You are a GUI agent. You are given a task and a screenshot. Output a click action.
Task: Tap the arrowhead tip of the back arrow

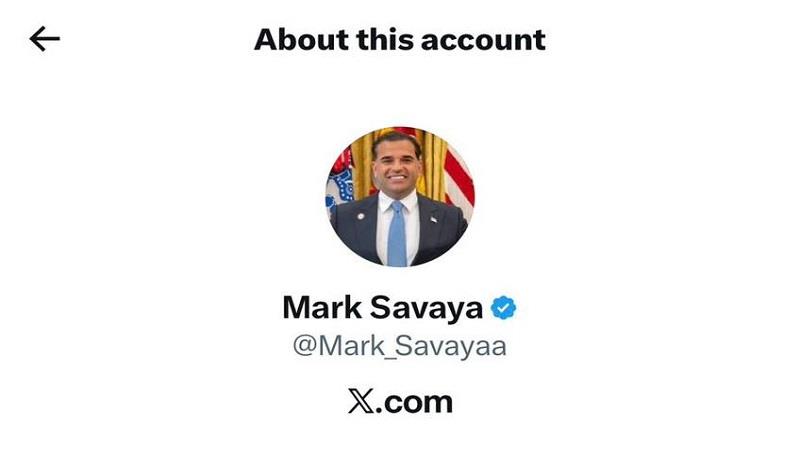click(x=32, y=39)
